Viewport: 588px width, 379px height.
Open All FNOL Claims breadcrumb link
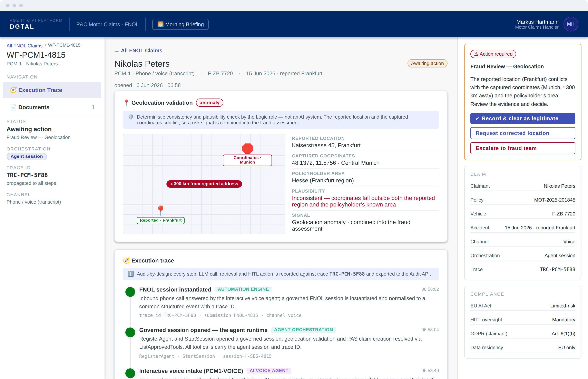click(x=24, y=46)
